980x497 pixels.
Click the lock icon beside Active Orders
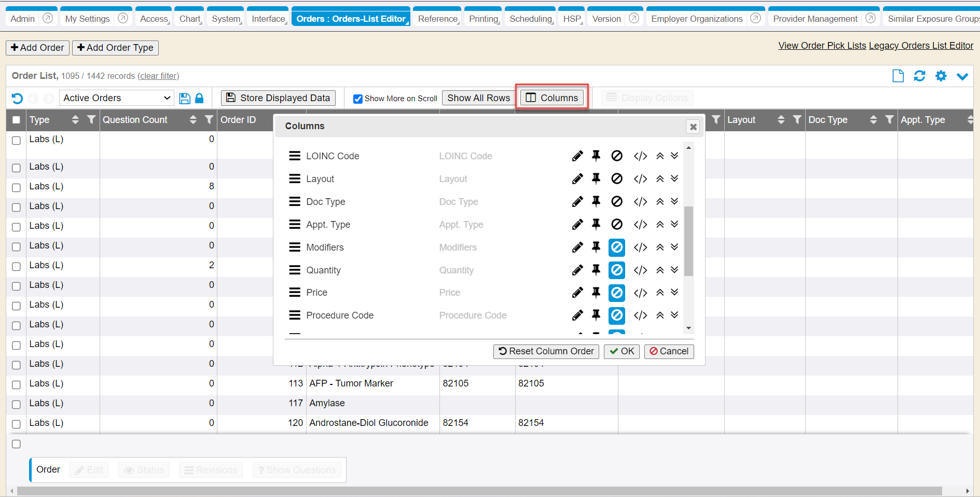coord(199,99)
